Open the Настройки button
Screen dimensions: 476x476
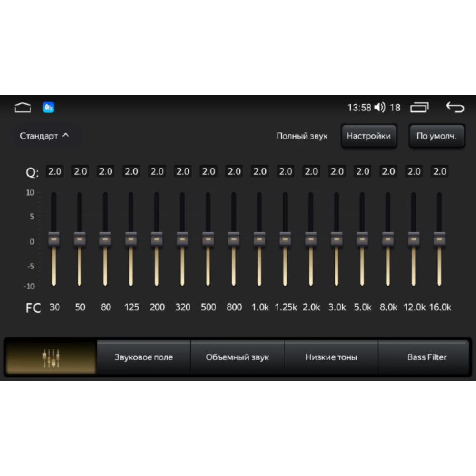coord(369,136)
